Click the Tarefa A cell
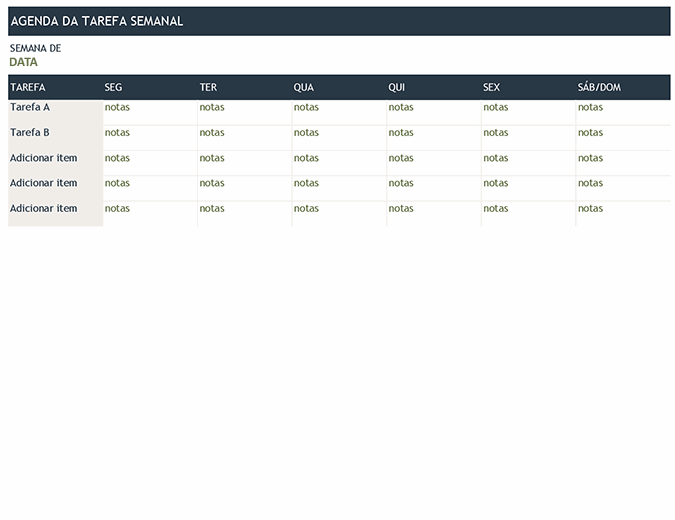This screenshot has width=675, height=520. click(x=30, y=107)
